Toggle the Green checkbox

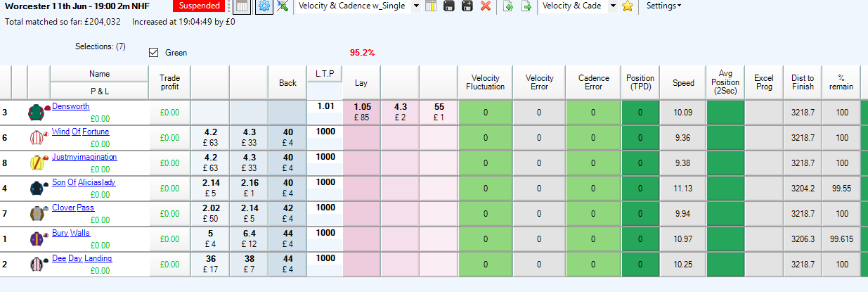(153, 53)
